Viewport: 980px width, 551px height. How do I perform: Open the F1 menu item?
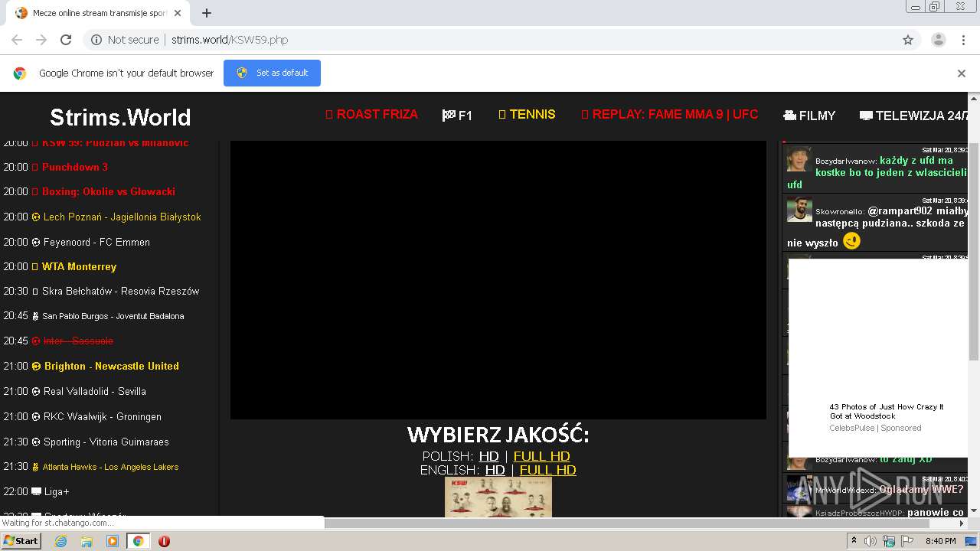457,116
